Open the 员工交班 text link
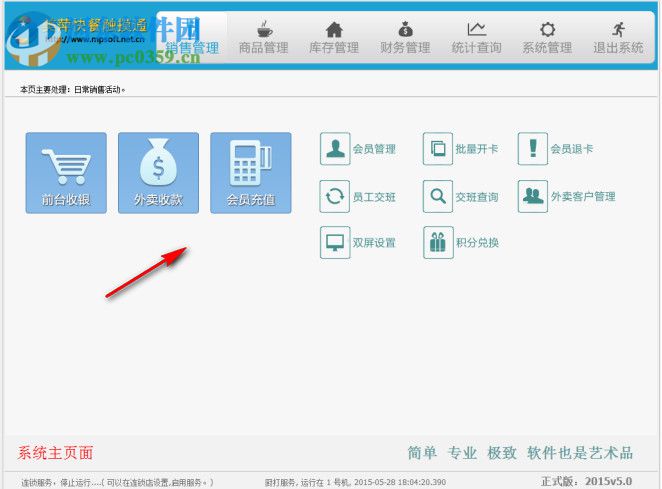This screenshot has width=662, height=489. click(x=374, y=197)
